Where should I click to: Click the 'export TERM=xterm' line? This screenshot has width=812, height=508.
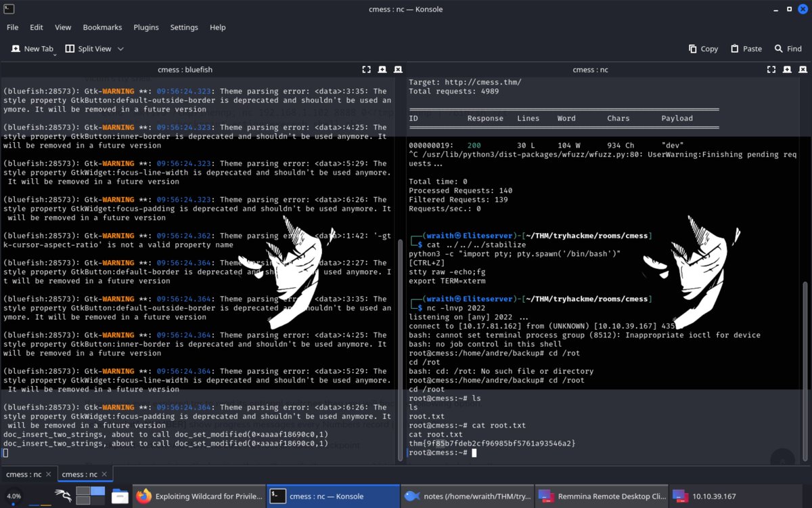click(x=447, y=281)
